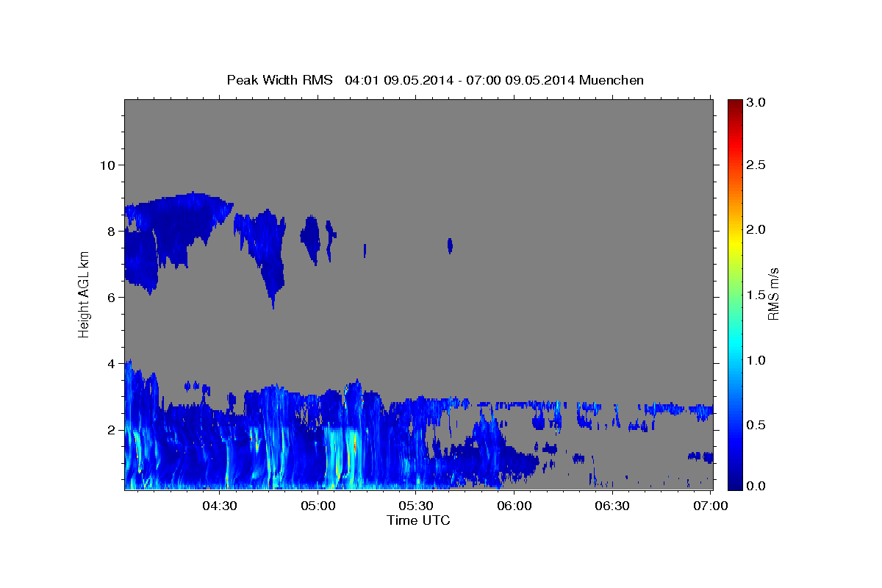This screenshot has width=882, height=588.
Task: Click the height tick label 4
Action: (x=112, y=363)
